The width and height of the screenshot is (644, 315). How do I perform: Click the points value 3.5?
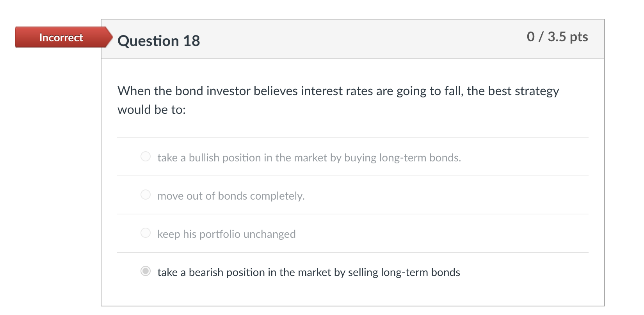[x=556, y=37]
